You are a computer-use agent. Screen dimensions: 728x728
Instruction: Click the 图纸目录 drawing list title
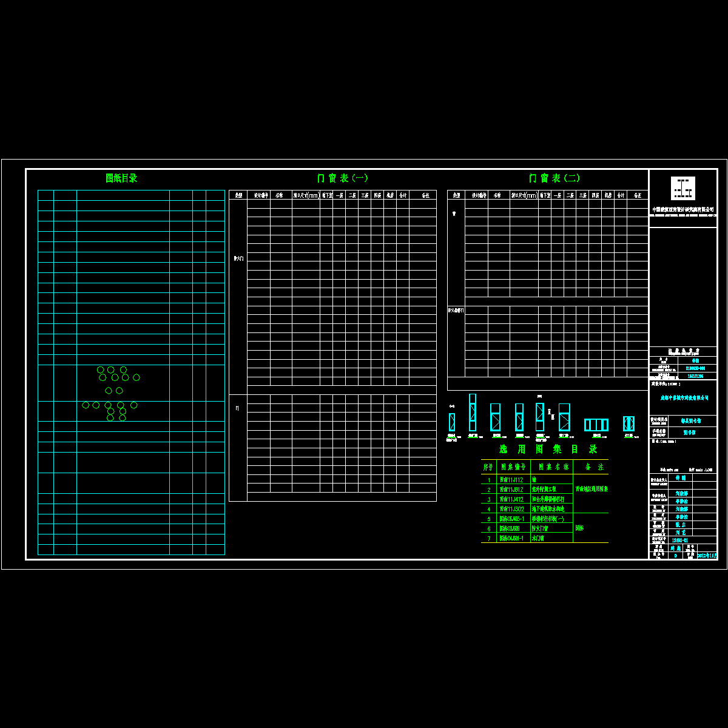[121, 178]
